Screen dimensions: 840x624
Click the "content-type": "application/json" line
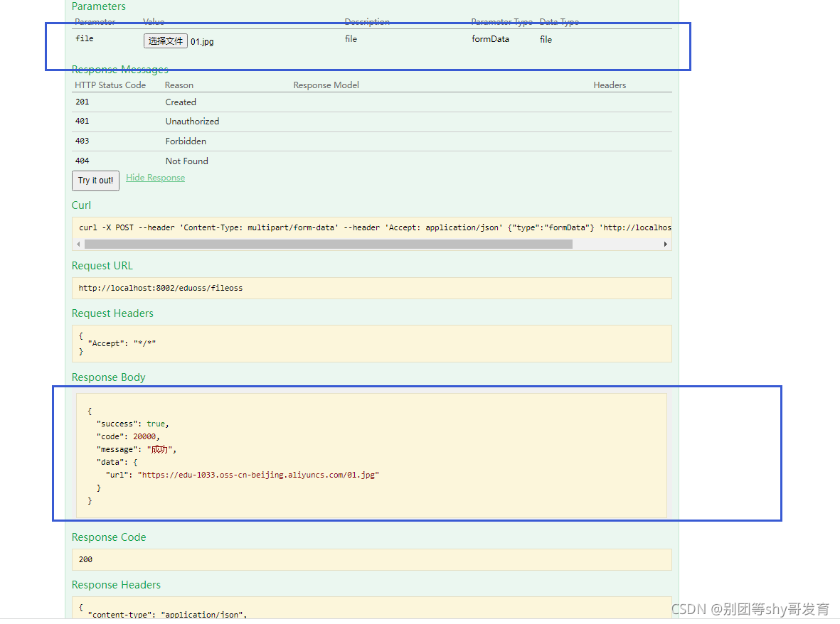pyautogui.click(x=167, y=614)
